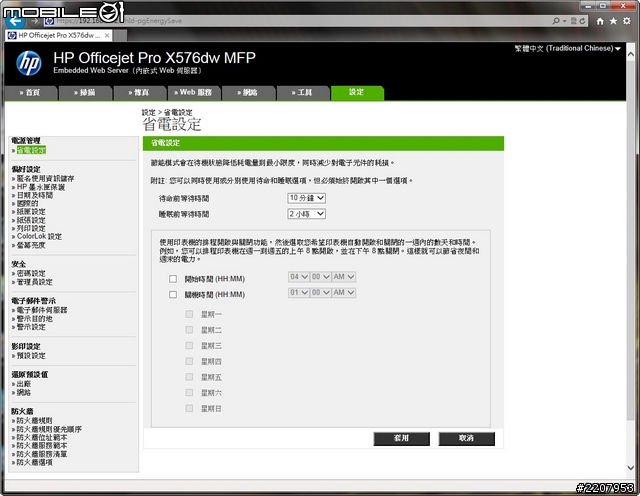
Task: Check the 星期三 checkbox
Action: tap(189, 345)
